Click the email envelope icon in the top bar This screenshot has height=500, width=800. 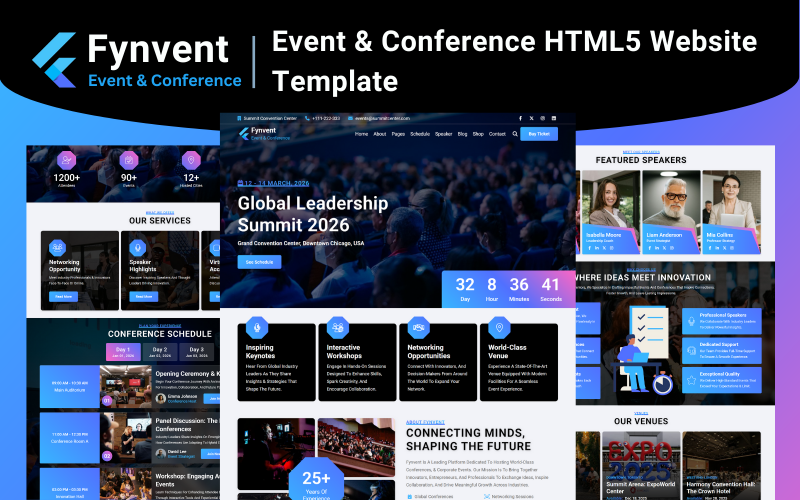pyautogui.click(x=351, y=118)
